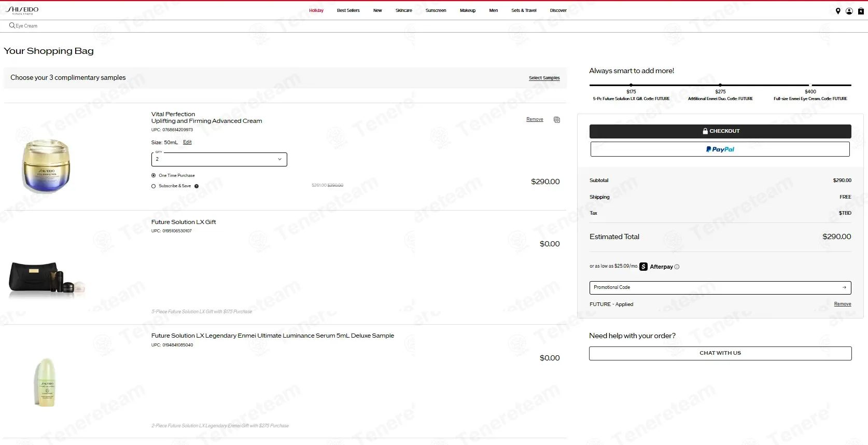868x445 pixels.
Task: Open the Sets & Travel menu
Action: 524,10
